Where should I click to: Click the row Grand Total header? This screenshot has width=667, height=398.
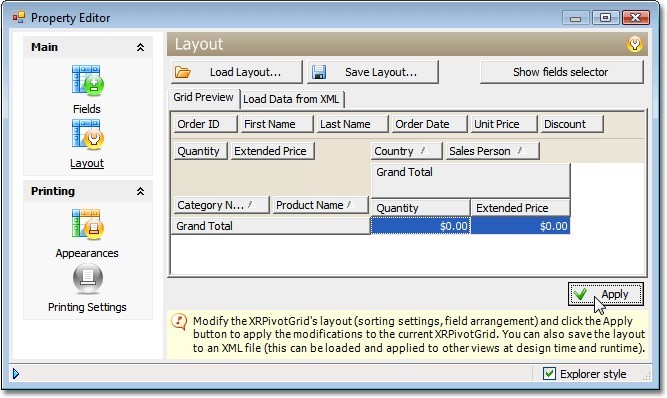click(271, 226)
